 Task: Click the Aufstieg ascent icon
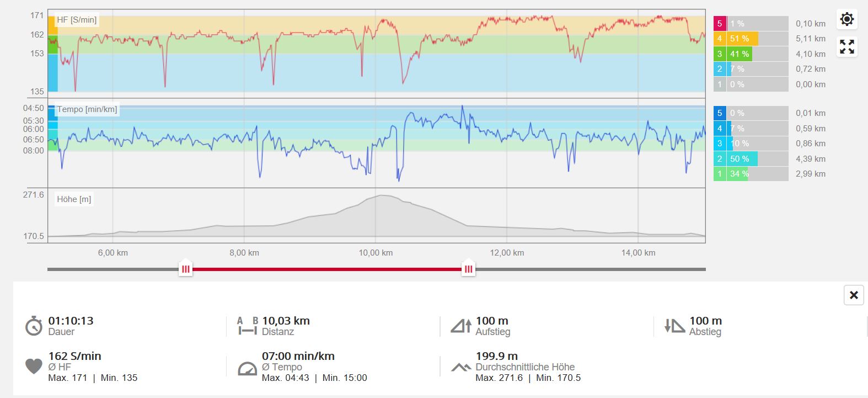(461, 326)
